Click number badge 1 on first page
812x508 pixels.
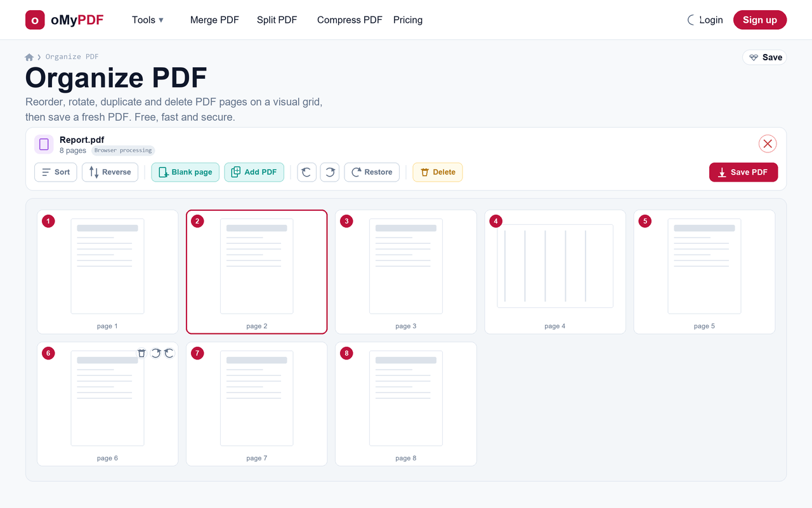48,221
